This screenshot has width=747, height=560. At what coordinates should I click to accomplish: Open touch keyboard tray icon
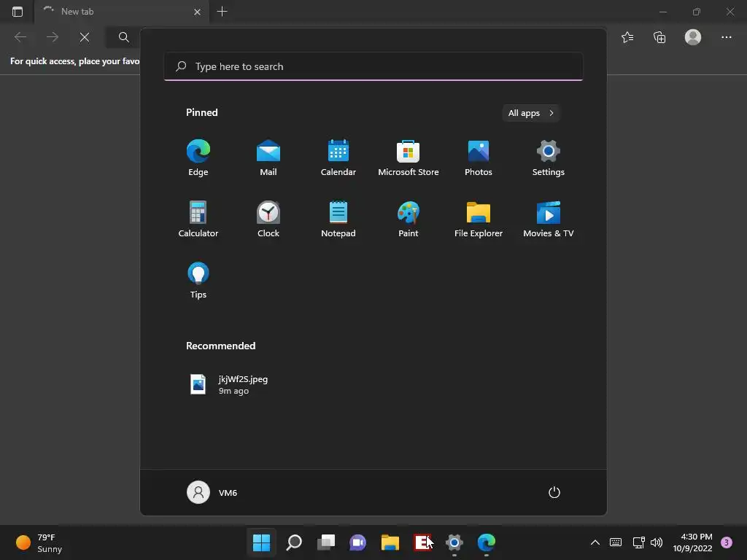[x=616, y=542]
